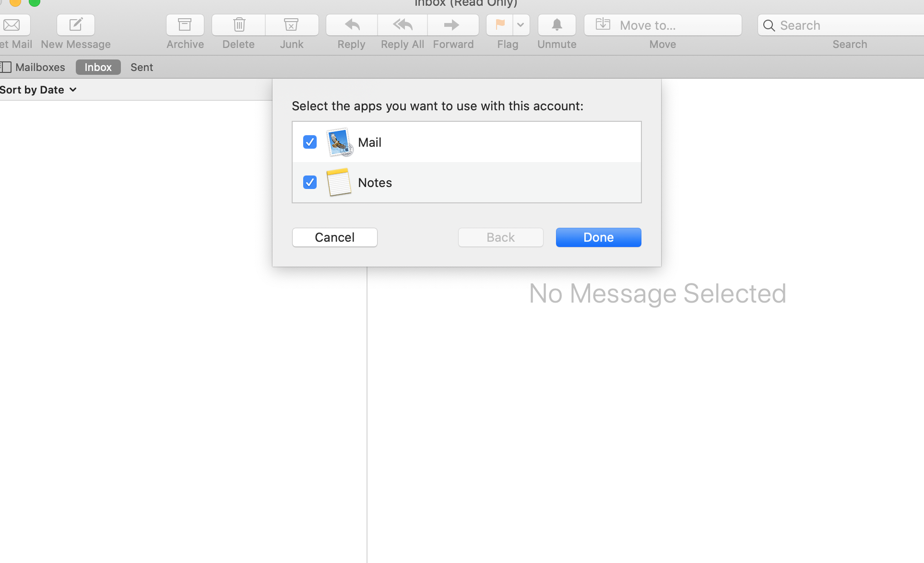
Task: Switch to the Sent tab
Action: (x=142, y=67)
